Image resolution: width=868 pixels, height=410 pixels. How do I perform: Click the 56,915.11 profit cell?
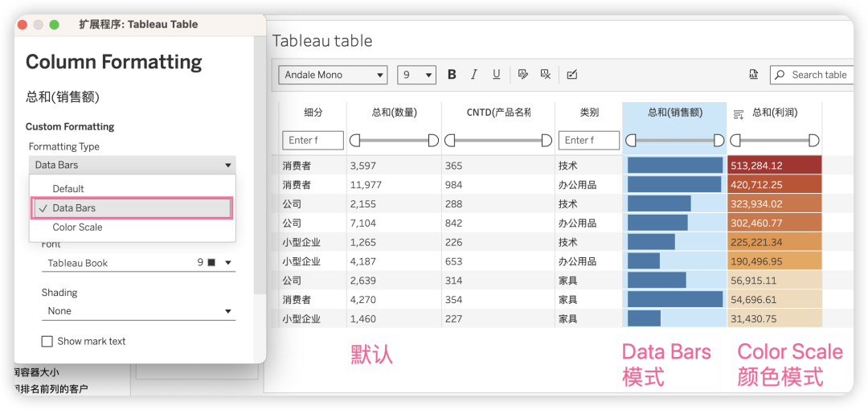pos(775,281)
